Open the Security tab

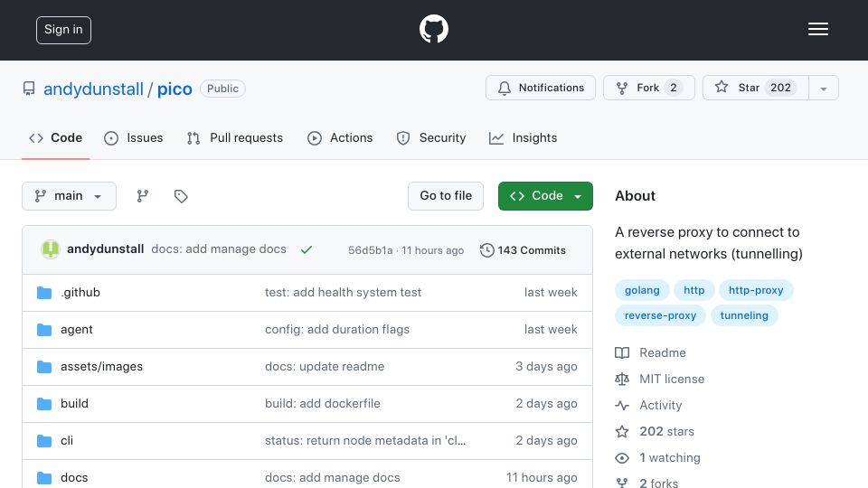pyautogui.click(x=431, y=137)
